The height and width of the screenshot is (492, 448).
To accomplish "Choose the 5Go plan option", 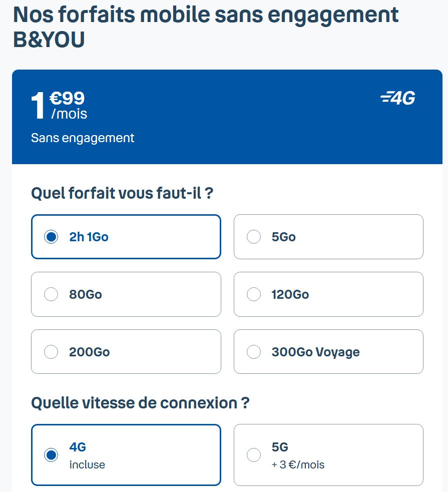I will point(254,237).
